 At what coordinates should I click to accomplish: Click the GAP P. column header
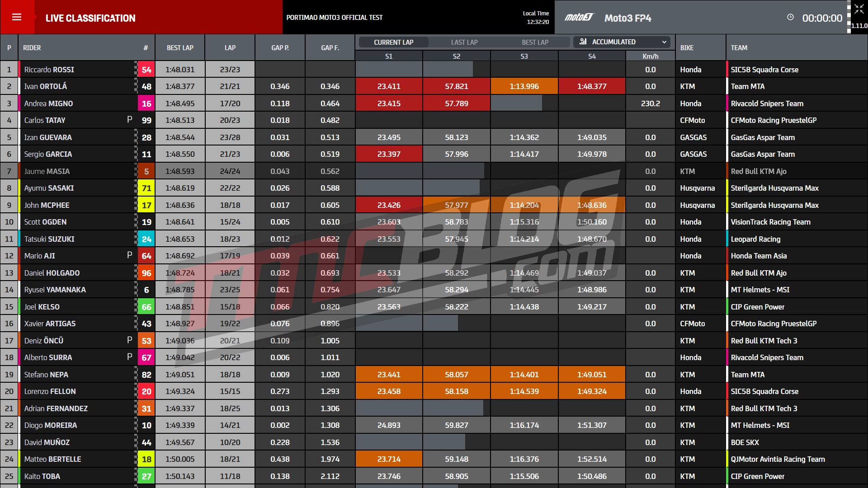pos(280,48)
